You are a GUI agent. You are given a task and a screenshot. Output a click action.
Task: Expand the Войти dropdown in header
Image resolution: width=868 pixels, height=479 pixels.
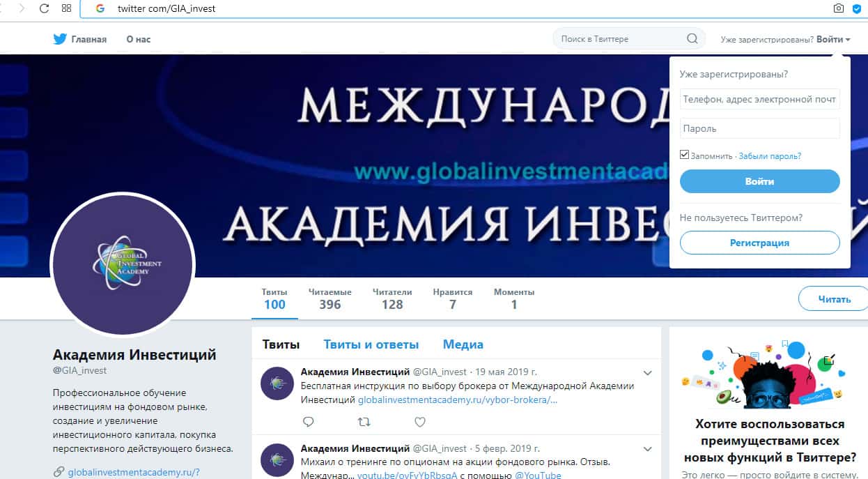click(833, 39)
